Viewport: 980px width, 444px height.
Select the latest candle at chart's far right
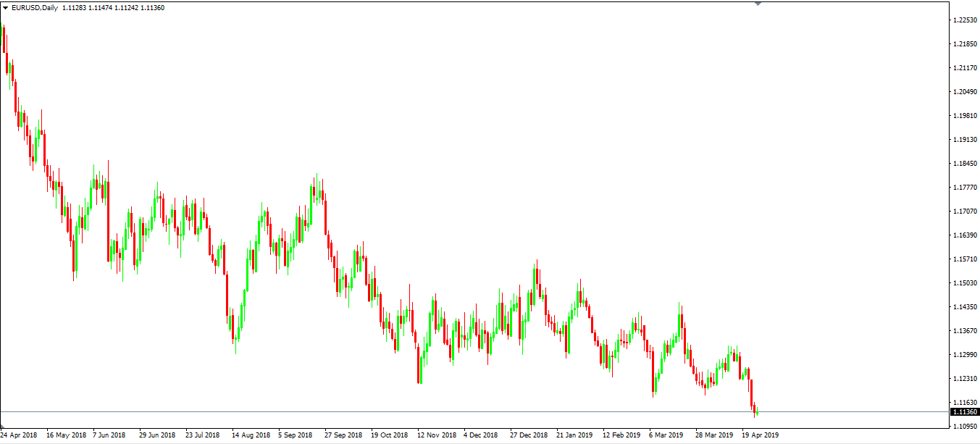point(757,412)
